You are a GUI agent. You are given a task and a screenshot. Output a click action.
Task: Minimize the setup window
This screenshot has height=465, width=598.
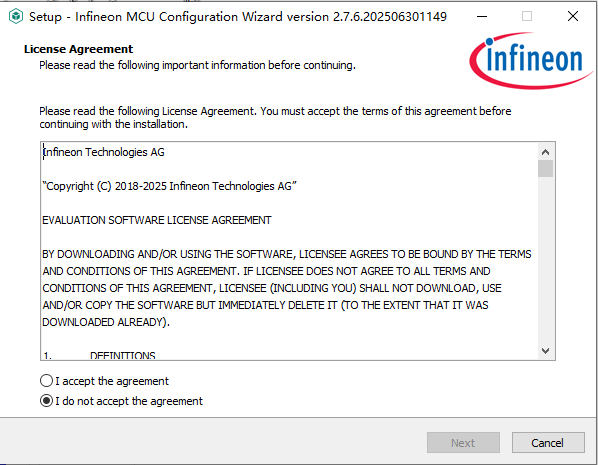[x=482, y=16]
